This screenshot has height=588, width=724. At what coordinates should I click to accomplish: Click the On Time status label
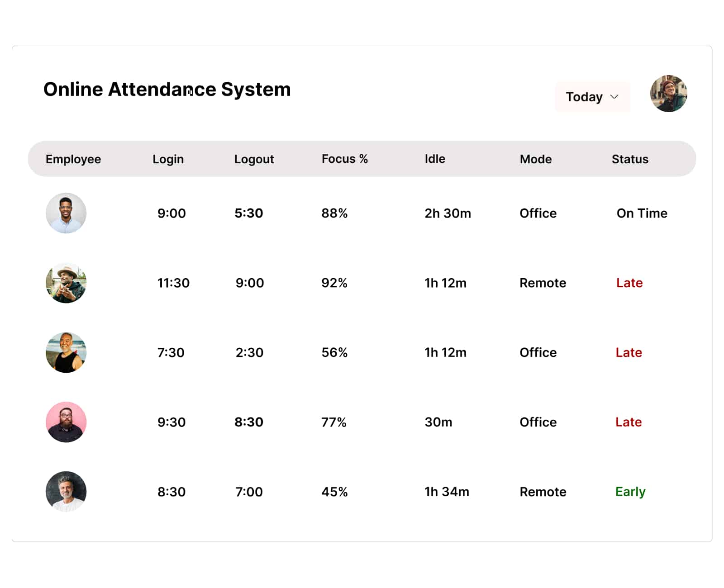[642, 213]
